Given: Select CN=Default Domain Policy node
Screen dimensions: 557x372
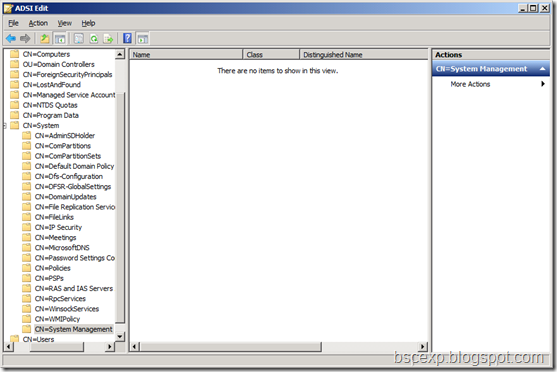Looking at the screenshot, I should click(x=75, y=166).
